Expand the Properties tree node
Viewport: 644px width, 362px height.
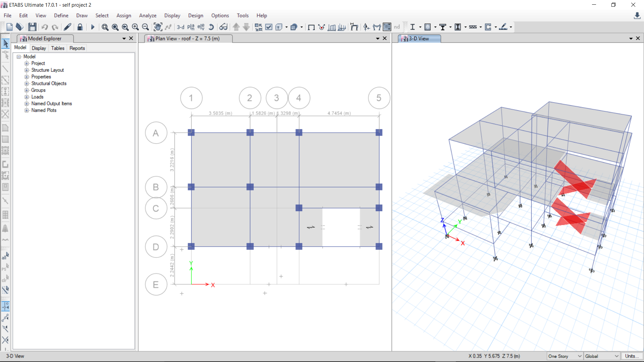(x=26, y=77)
